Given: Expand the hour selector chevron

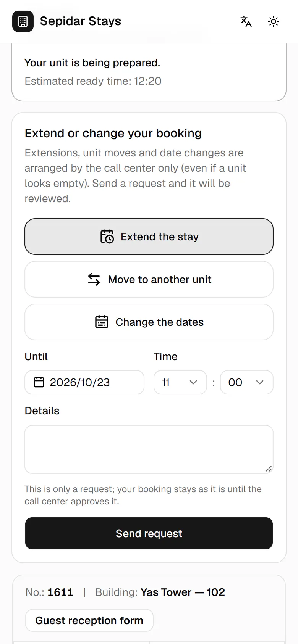Looking at the screenshot, I should [x=193, y=382].
